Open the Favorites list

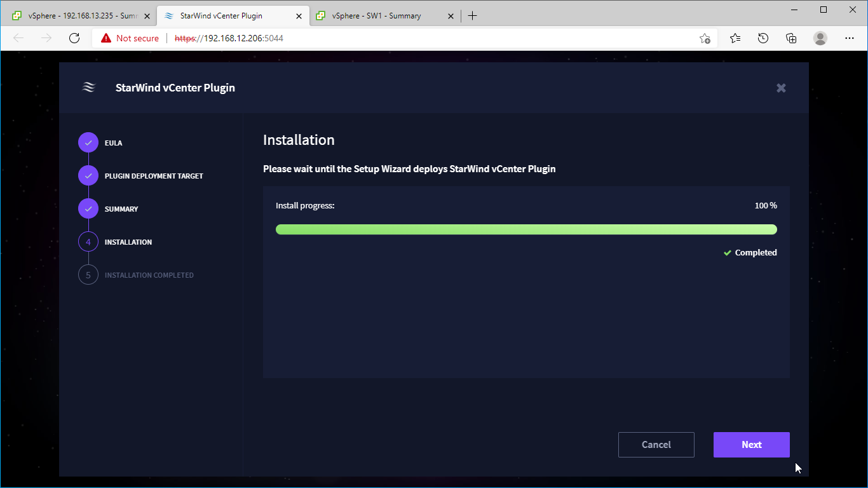pos(735,38)
